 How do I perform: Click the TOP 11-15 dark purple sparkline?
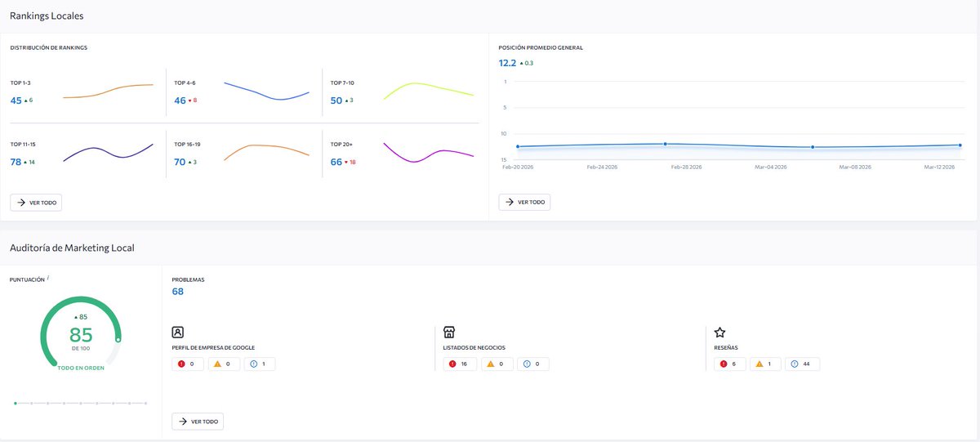point(108,151)
